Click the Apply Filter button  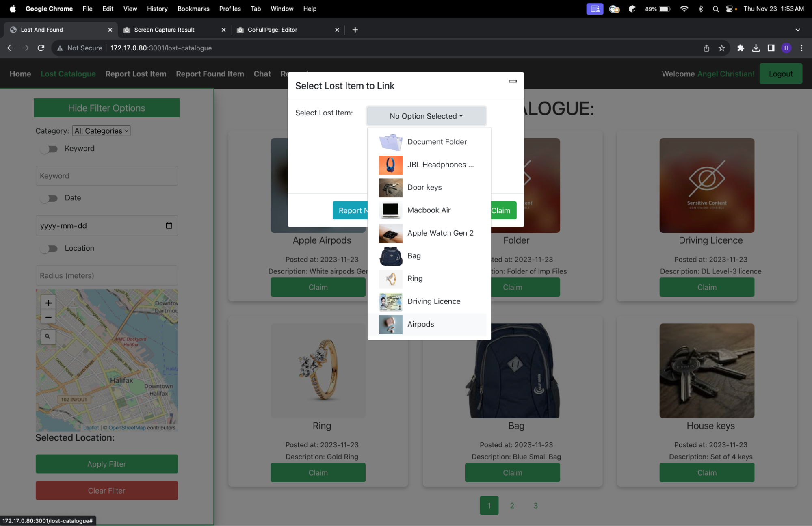(106, 464)
